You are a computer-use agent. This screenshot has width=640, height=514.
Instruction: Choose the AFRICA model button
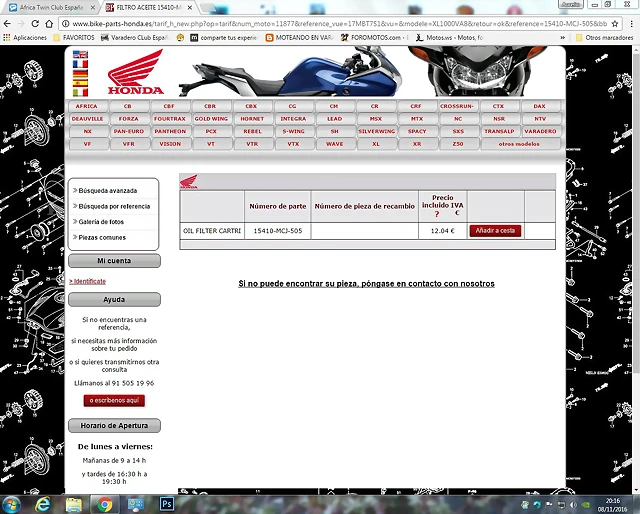pyautogui.click(x=87, y=106)
